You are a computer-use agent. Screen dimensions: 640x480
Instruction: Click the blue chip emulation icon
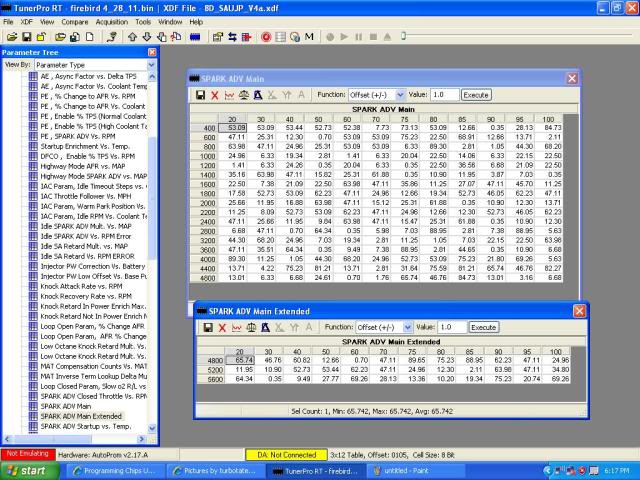(195, 37)
